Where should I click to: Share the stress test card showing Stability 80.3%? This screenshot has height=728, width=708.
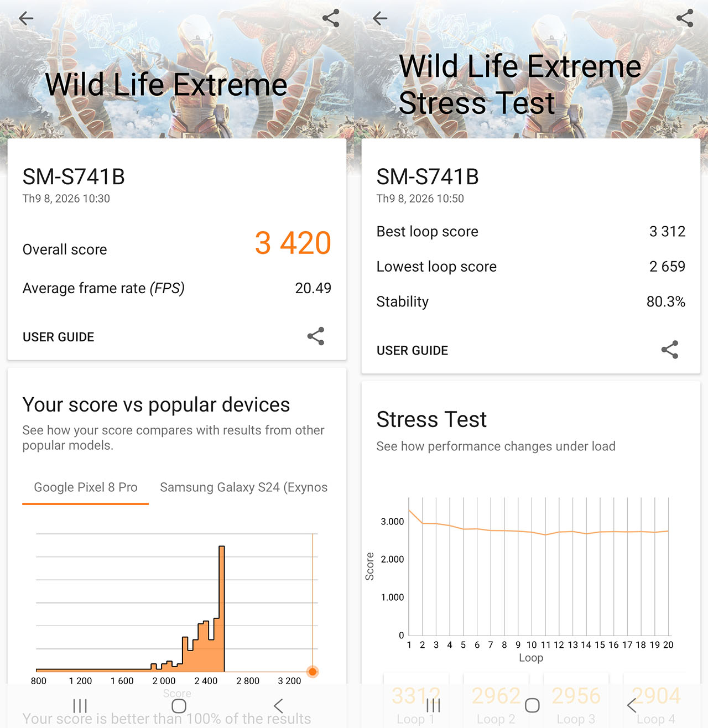670,350
